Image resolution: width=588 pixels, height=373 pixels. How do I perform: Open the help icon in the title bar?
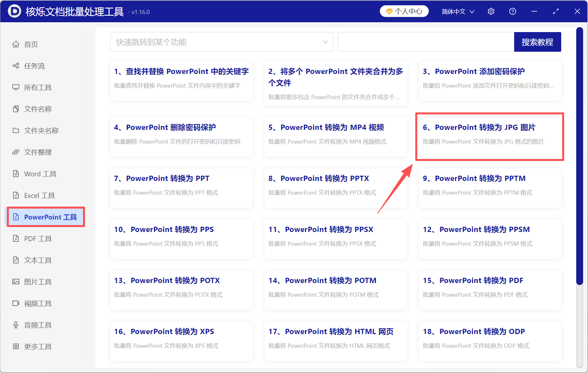pos(512,11)
